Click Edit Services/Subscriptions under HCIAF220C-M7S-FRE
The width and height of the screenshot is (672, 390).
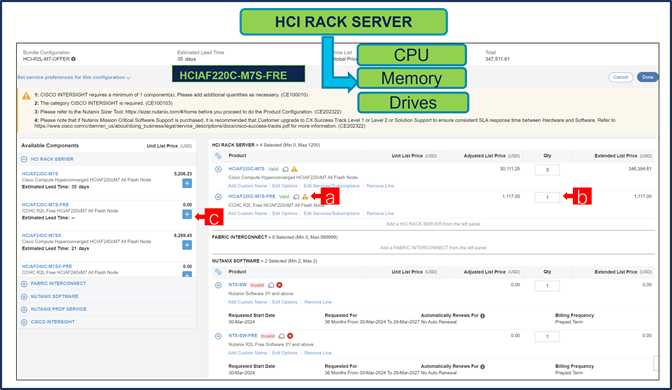(x=331, y=213)
